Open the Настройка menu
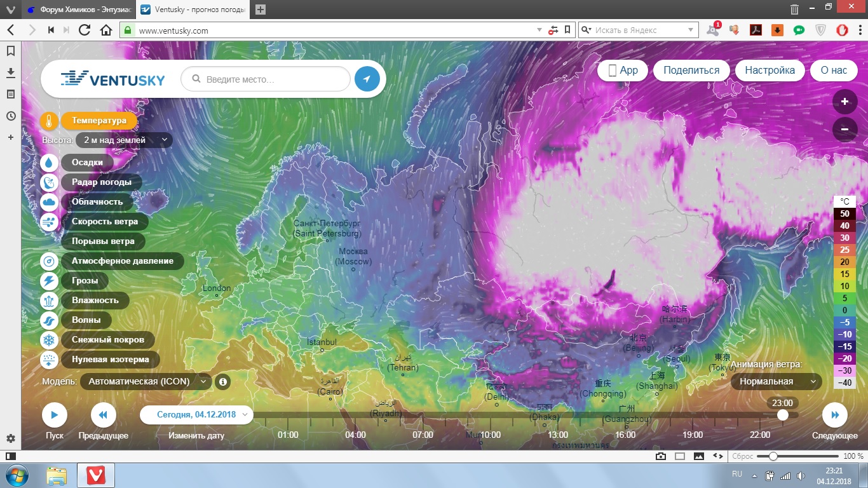Screen dimensions: 868x488 point(770,71)
